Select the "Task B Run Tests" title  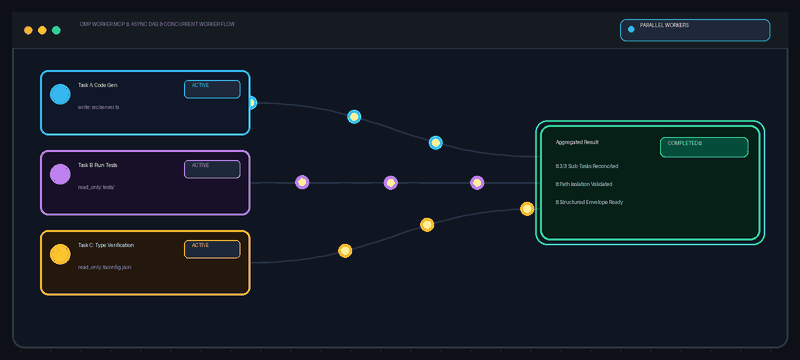tap(97, 165)
